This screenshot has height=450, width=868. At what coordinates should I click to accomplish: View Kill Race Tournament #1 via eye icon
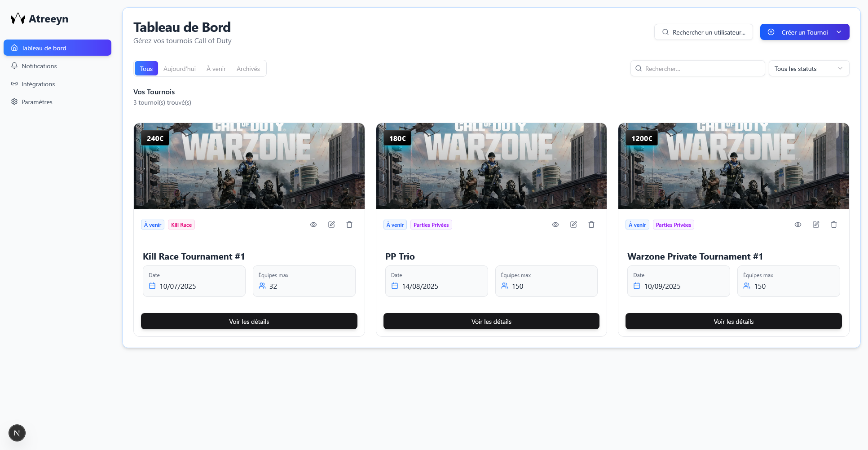313,225
